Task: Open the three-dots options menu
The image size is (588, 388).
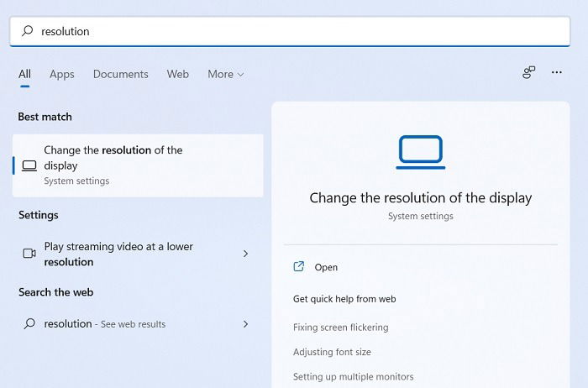Action: (556, 72)
